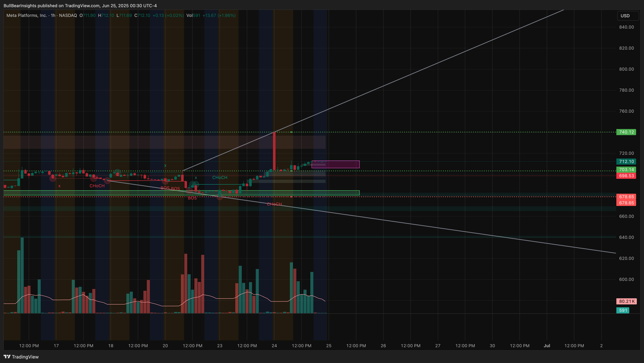Click the date 24 on time axis

click(x=274, y=345)
